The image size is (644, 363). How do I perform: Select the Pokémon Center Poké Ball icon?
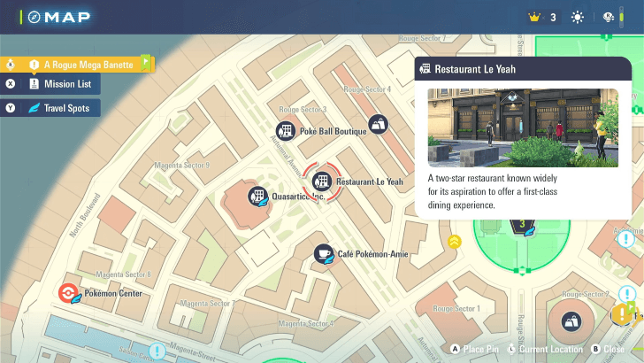pyautogui.click(x=68, y=293)
